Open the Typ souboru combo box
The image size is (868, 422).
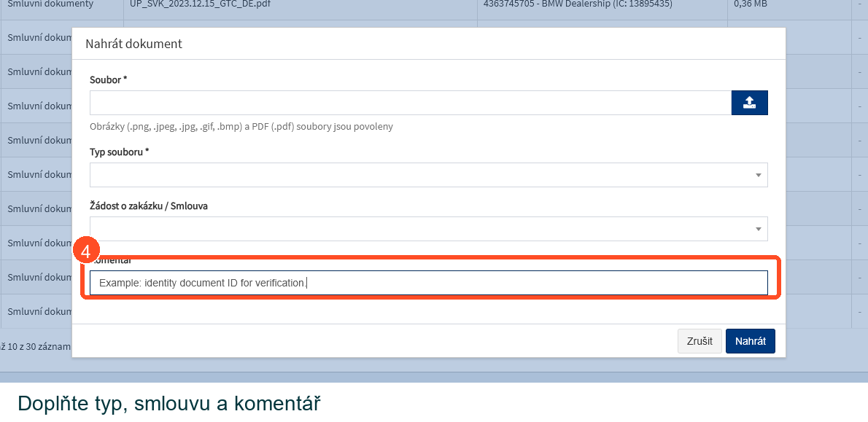(428, 175)
